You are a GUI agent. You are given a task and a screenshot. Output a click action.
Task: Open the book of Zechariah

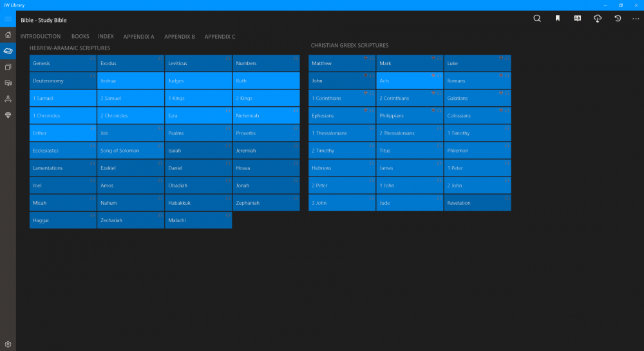131,220
